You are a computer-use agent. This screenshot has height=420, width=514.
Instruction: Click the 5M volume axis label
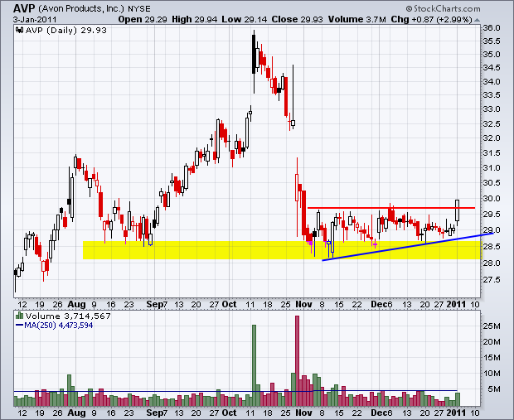494,389
